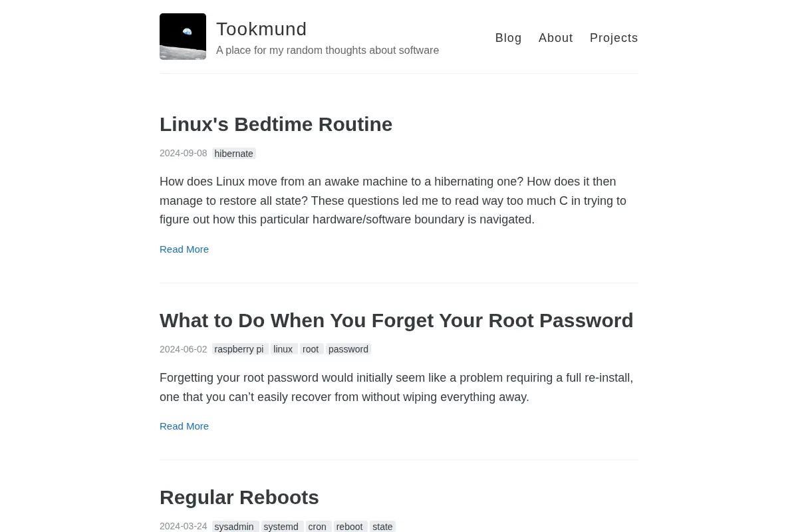Viewport: 798px width, 532px height.
Task: Filter posts by systemd tag
Action: coord(282,527)
